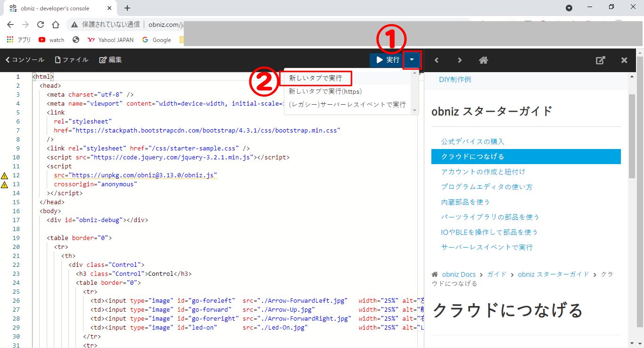Open プログラムエディタの使い方 guide

pos(487,187)
